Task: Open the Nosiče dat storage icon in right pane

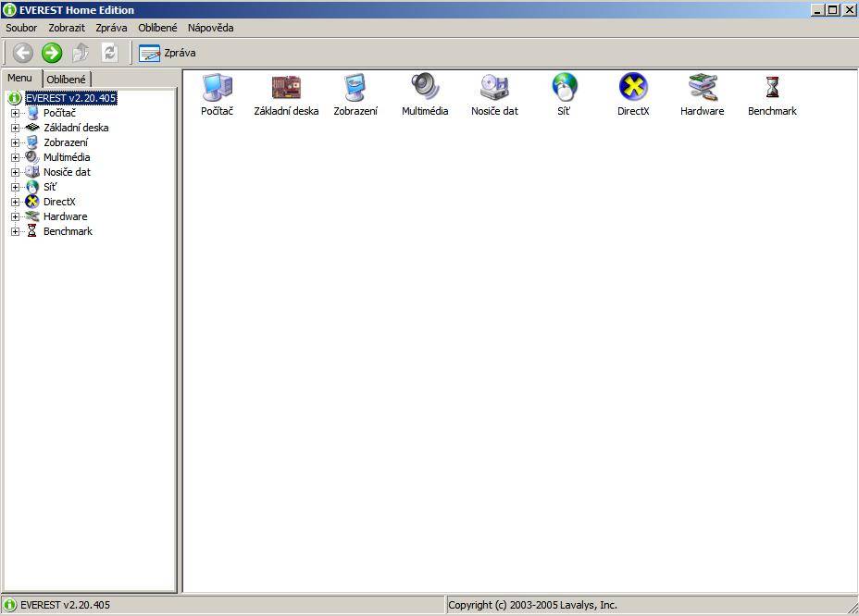Action: [x=494, y=88]
